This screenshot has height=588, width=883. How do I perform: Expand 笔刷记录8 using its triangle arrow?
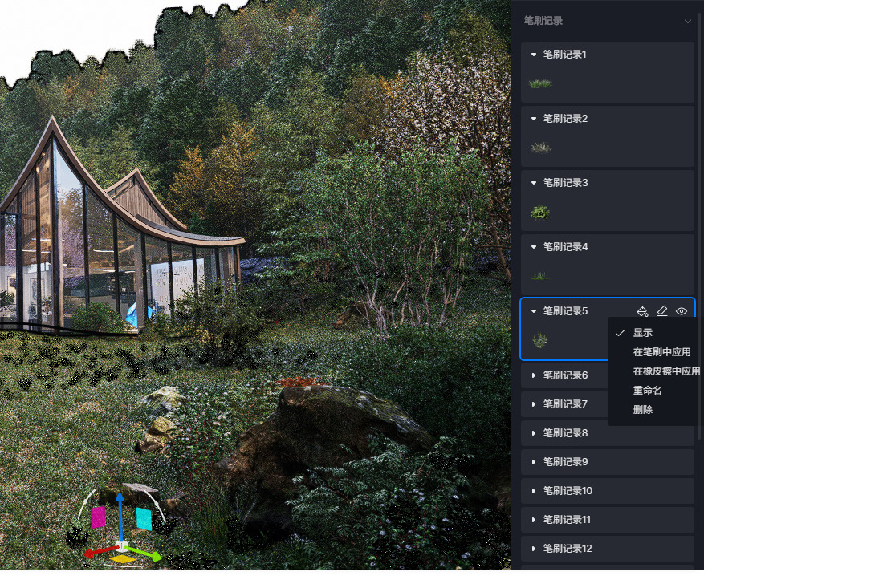coord(534,433)
